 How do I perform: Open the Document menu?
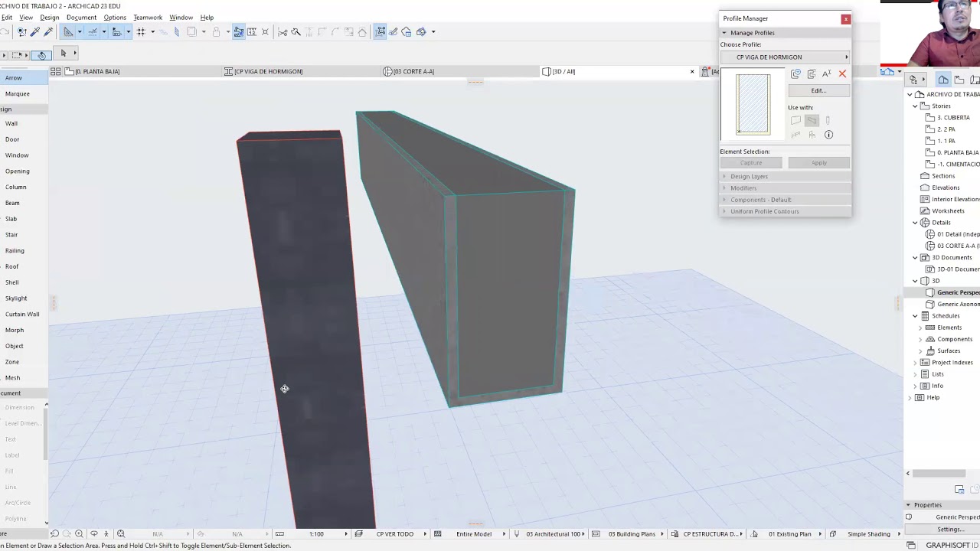pyautogui.click(x=81, y=17)
